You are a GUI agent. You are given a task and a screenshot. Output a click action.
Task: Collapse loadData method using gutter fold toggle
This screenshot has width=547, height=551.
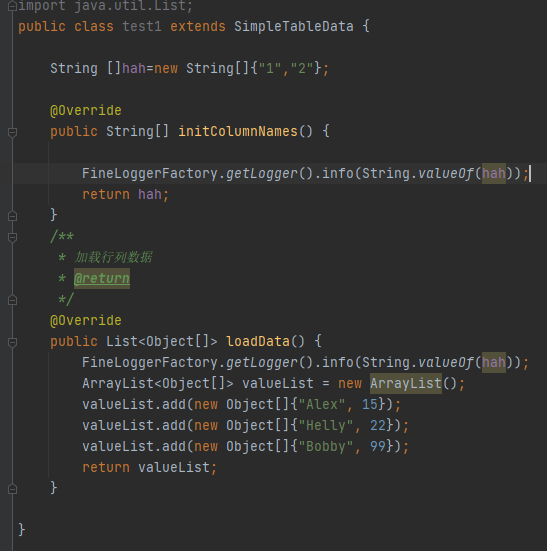12,342
